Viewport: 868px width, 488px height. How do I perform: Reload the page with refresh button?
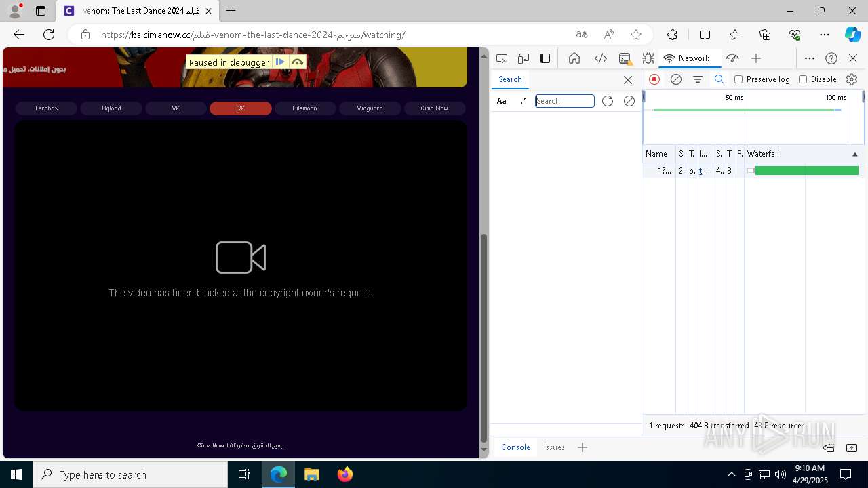click(x=49, y=35)
